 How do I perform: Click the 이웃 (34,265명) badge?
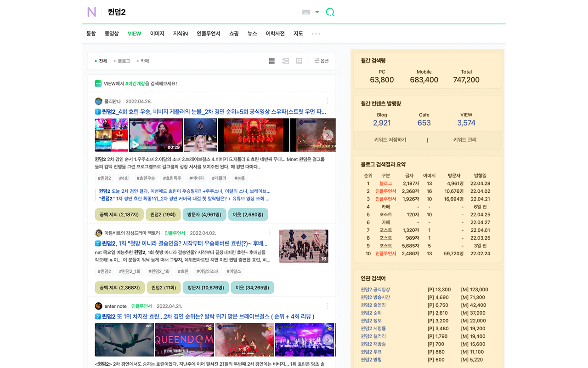tap(252, 287)
